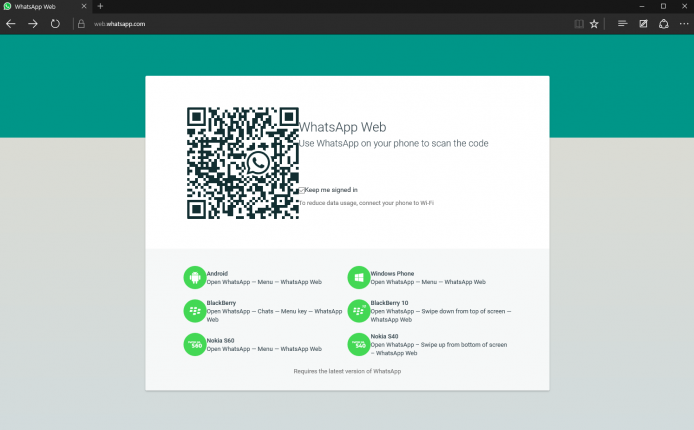
Task: Click the 'Nokia S60' label text
Action: tap(220, 341)
